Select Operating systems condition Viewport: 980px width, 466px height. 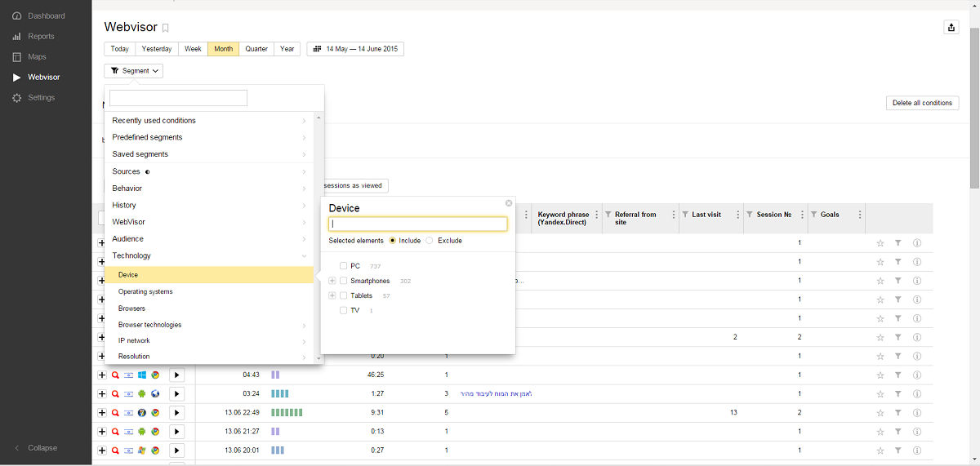[x=210, y=291]
